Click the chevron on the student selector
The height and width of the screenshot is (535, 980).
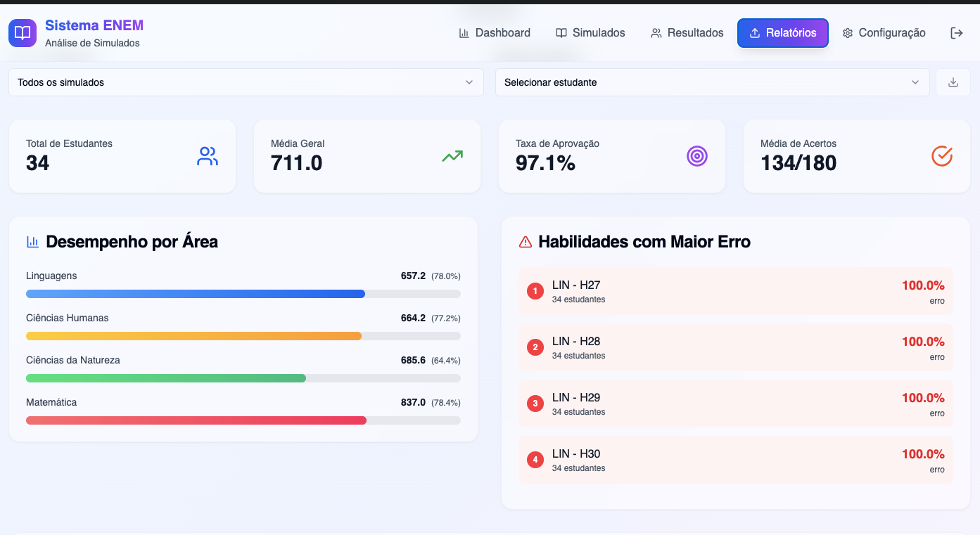[x=915, y=82]
